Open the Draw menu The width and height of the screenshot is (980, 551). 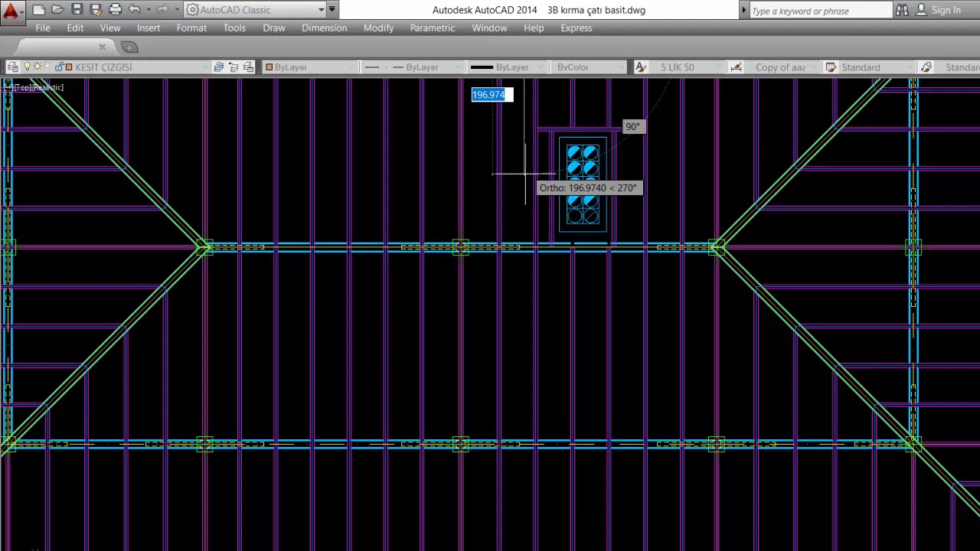(x=274, y=28)
